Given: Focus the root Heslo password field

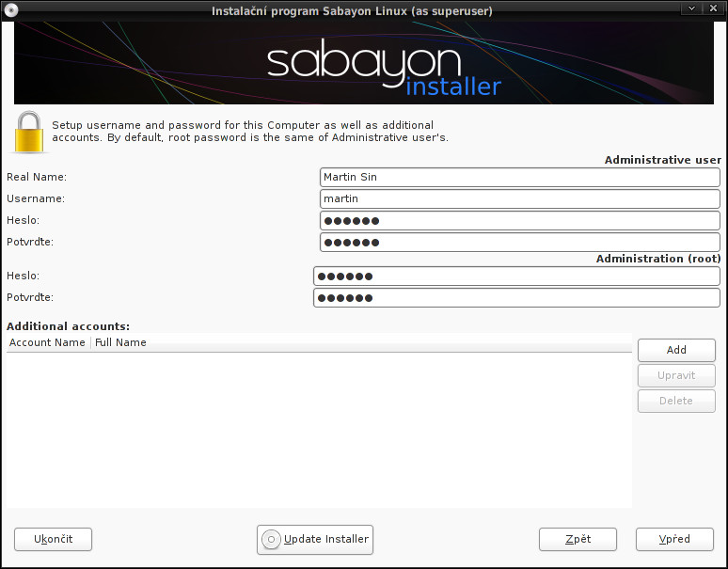Looking at the screenshot, I should pos(515,276).
